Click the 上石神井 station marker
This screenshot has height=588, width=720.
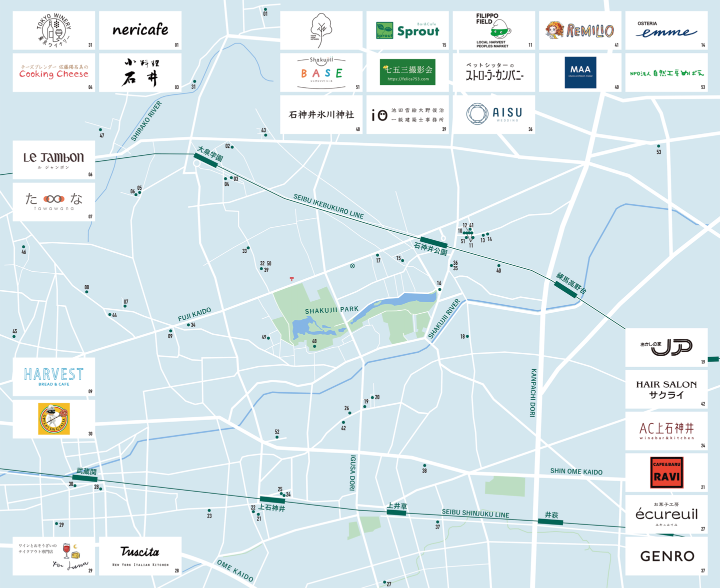click(x=272, y=500)
